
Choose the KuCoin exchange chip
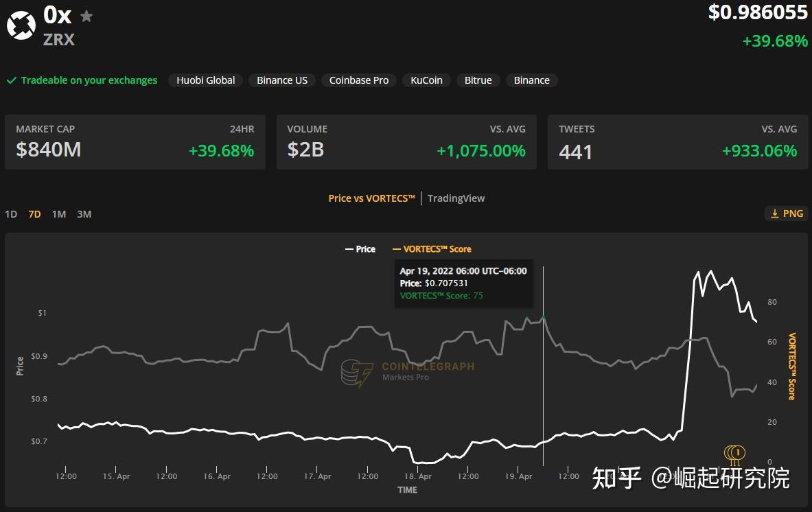tap(426, 80)
